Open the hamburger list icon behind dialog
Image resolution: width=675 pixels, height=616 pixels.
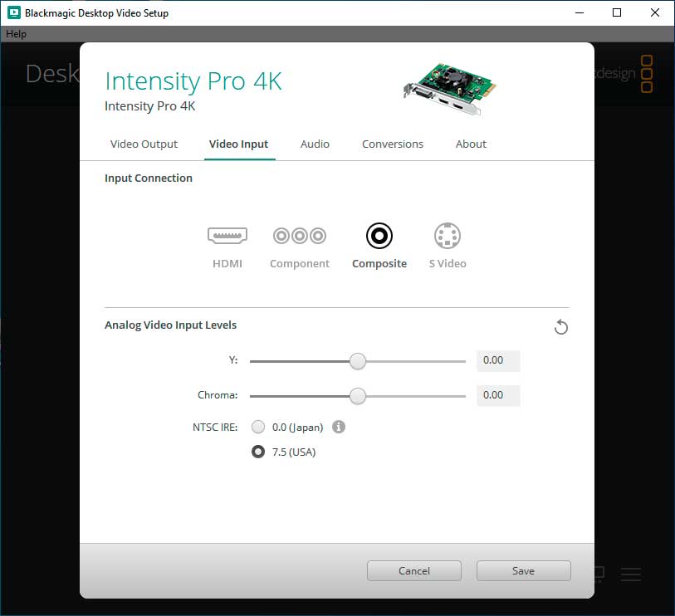[631, 574]
